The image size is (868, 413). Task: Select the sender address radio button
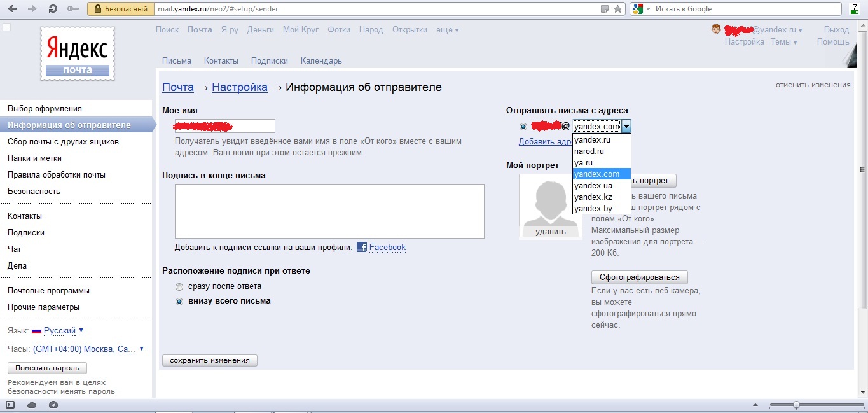[x=523, y=127]
